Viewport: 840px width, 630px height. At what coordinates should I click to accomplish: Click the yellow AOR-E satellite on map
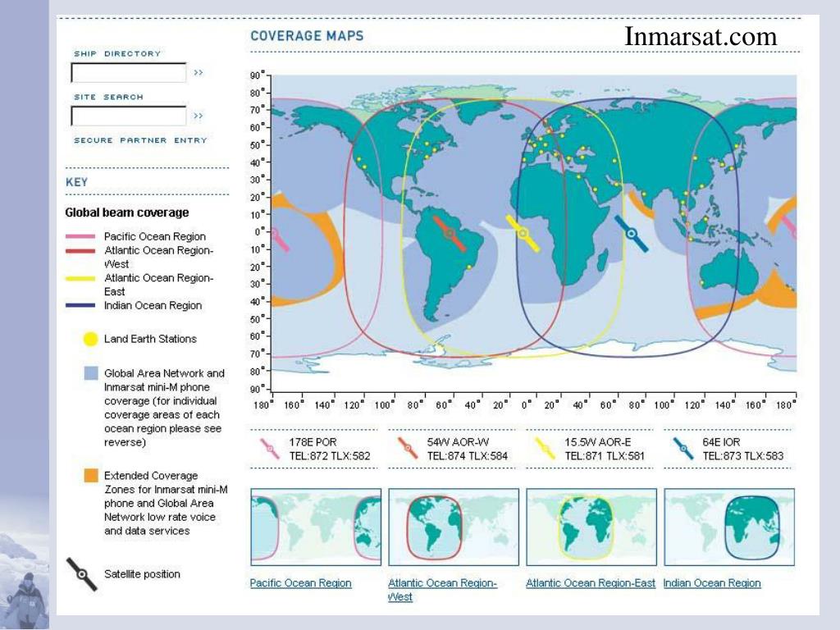tap(523, 233)
